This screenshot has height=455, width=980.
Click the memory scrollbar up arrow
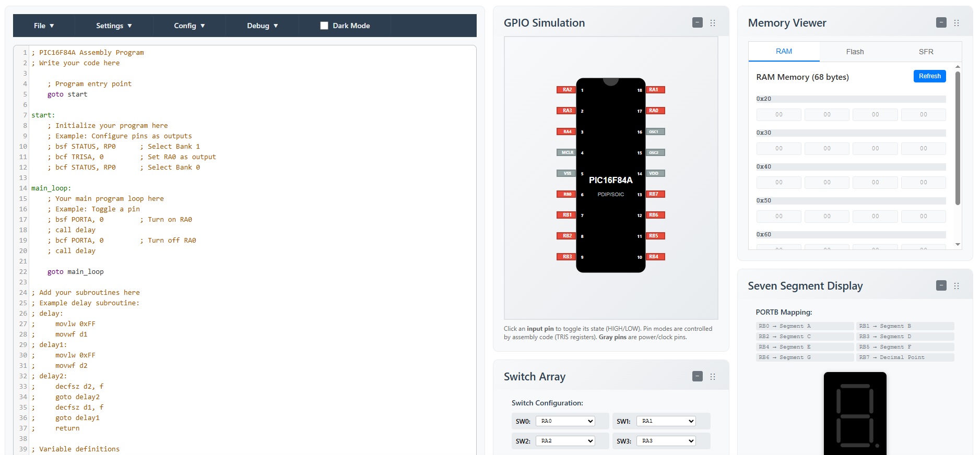pyautogui.click(x=958, y=66)
